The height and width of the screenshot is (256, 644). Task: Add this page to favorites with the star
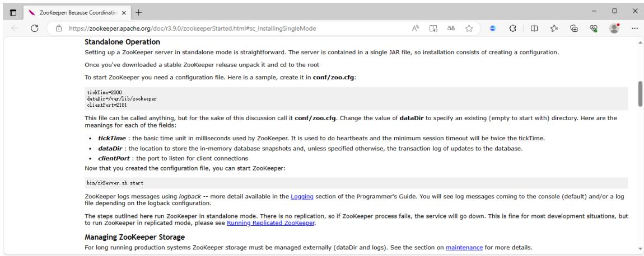click(x=469, y=29)
